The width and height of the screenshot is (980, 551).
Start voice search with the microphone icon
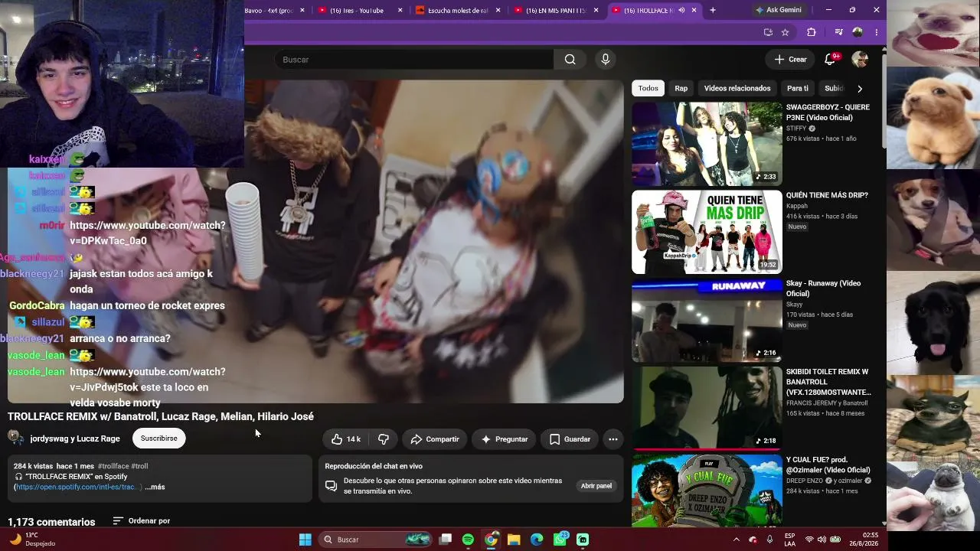click(x=606, y=60)
